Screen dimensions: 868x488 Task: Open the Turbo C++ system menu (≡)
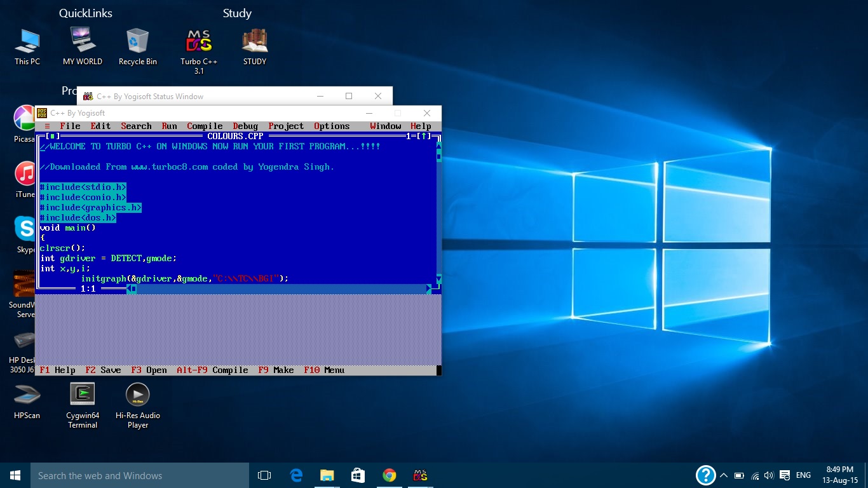(x=47, y=126)
